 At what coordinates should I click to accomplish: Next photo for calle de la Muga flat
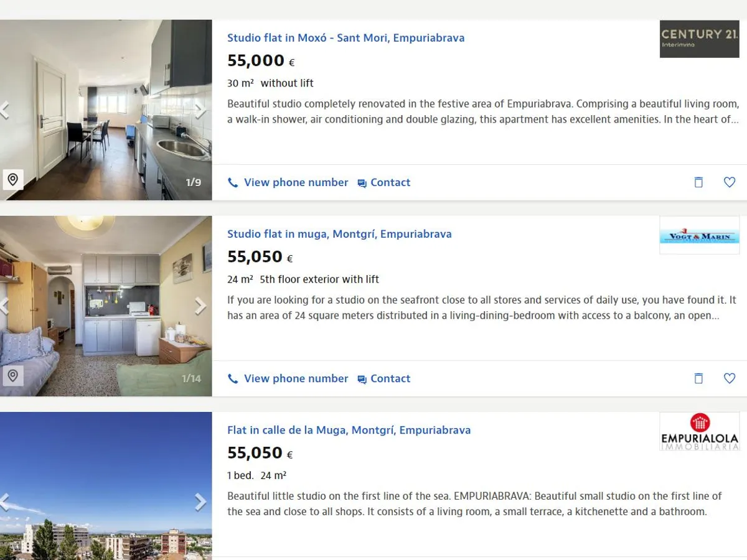[x=200, y=502]
